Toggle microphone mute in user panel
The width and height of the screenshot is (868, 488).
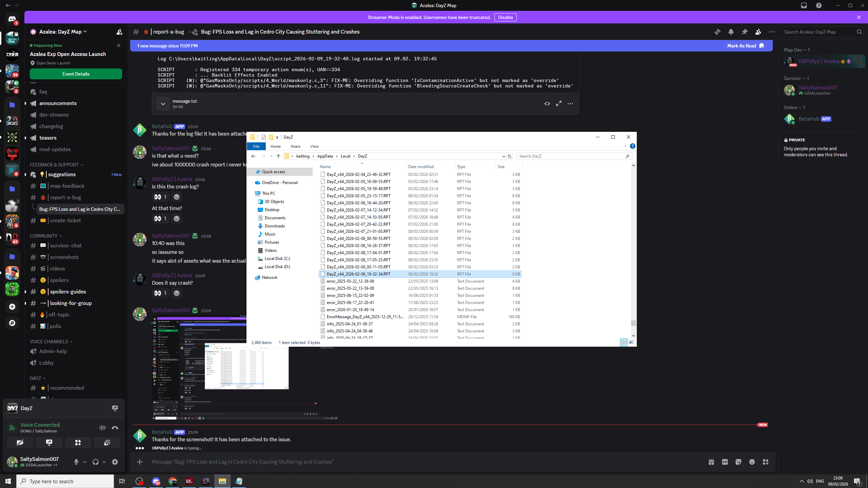pyautogui.click(x=76, y=462)
